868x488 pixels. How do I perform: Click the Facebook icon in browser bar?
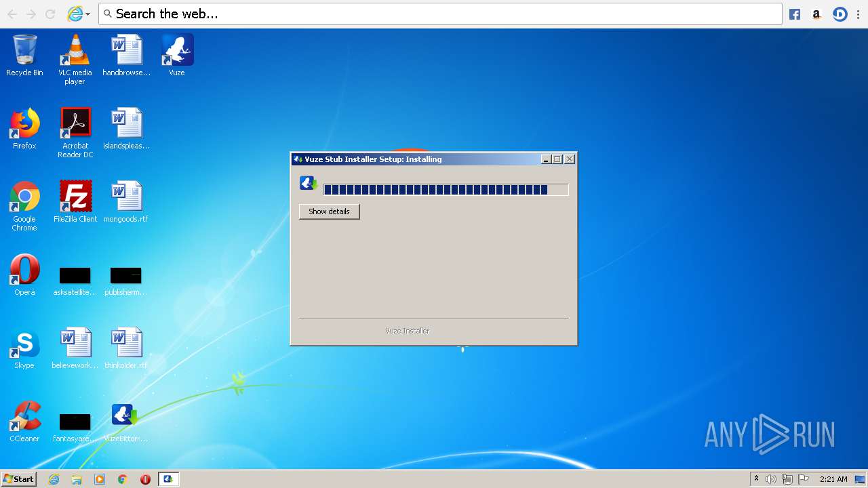click(795, 14)
